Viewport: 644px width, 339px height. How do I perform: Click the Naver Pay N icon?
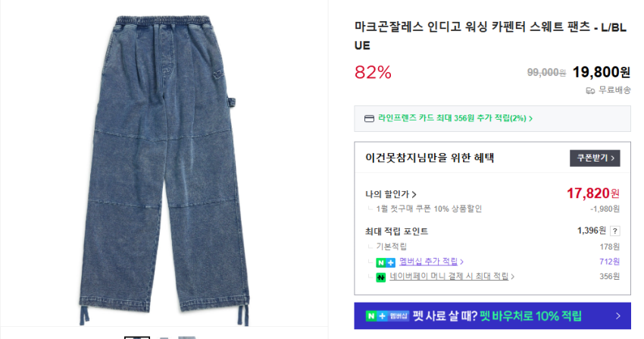[381, 277]
